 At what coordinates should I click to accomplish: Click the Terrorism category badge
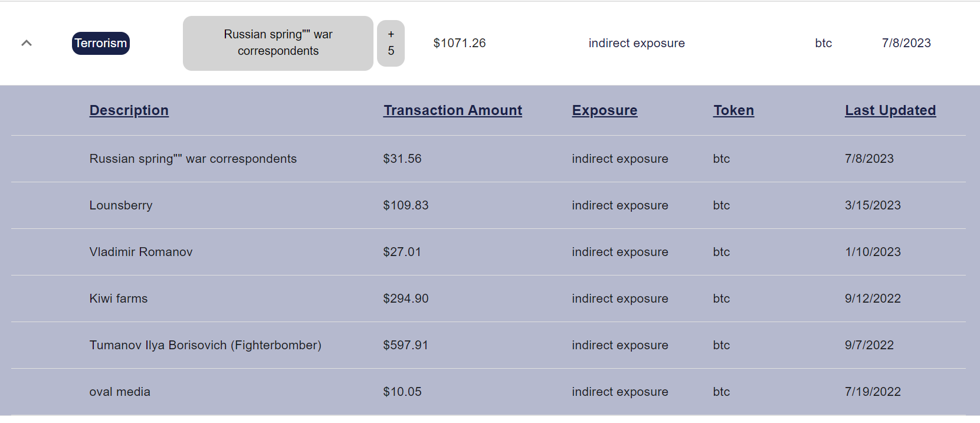[x=101, y=43]
